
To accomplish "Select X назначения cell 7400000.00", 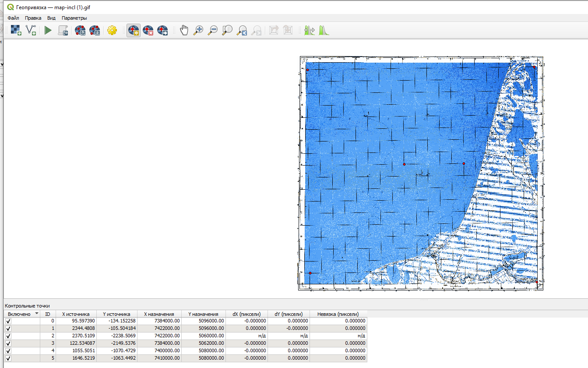I will [159, 351].
